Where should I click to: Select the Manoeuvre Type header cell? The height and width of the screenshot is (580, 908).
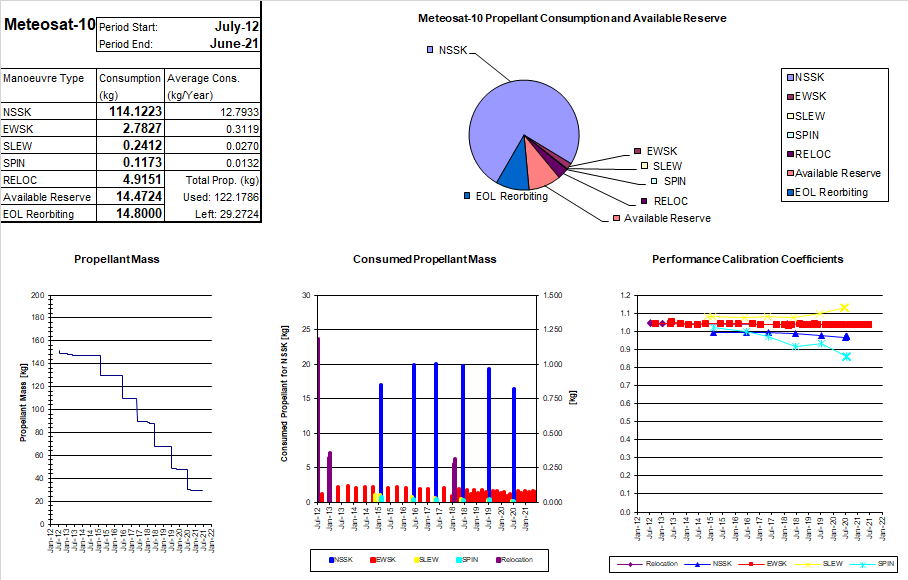(49, 86)
